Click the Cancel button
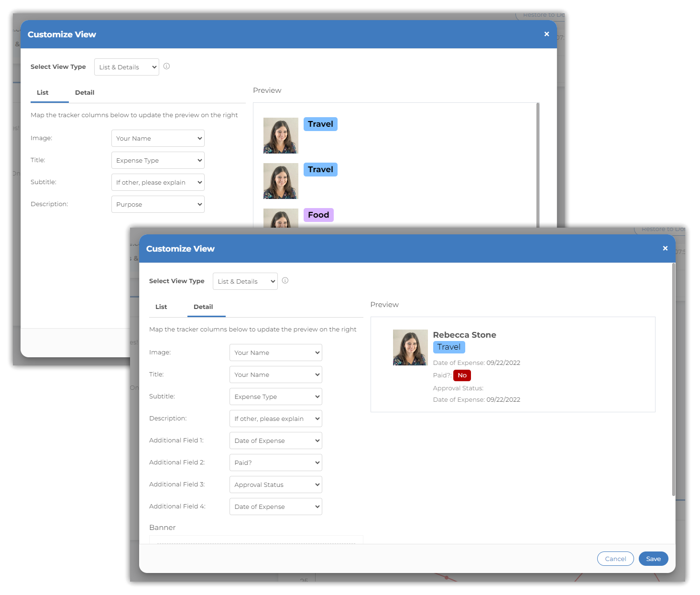Image resolution: width=700 pixels, height=595 pixels. pos(615,559)
